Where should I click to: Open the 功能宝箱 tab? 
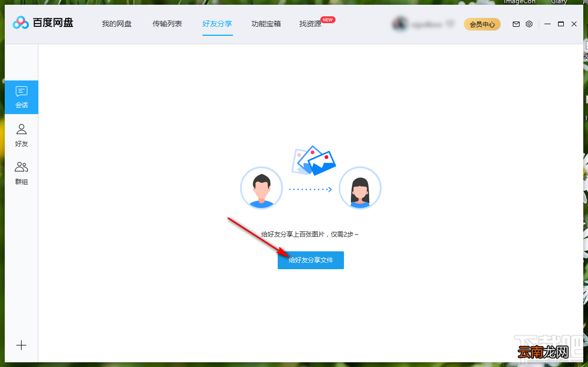(x=266, y=24)
